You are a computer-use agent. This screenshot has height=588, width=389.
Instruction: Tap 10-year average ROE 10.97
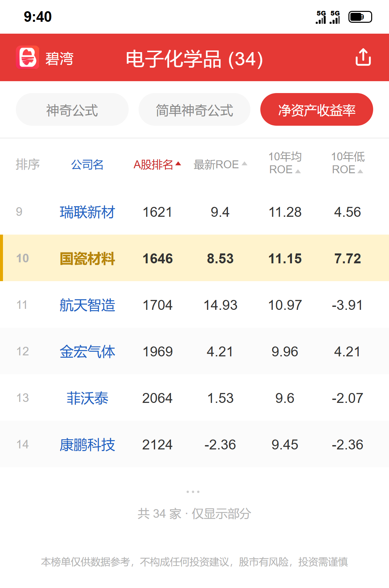click(x=285, y=305)
